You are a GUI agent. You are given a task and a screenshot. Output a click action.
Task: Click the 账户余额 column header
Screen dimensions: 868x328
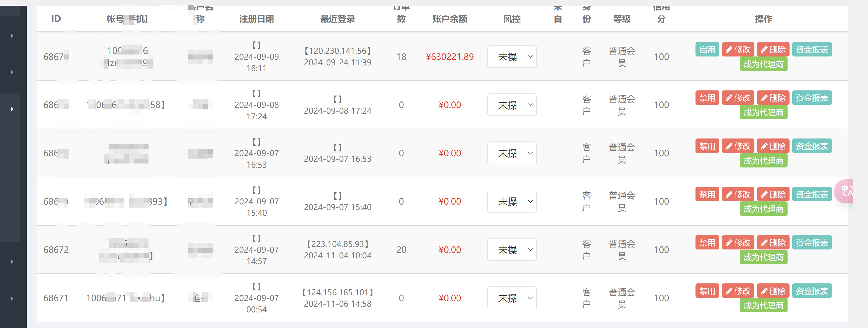click(449, 19)
